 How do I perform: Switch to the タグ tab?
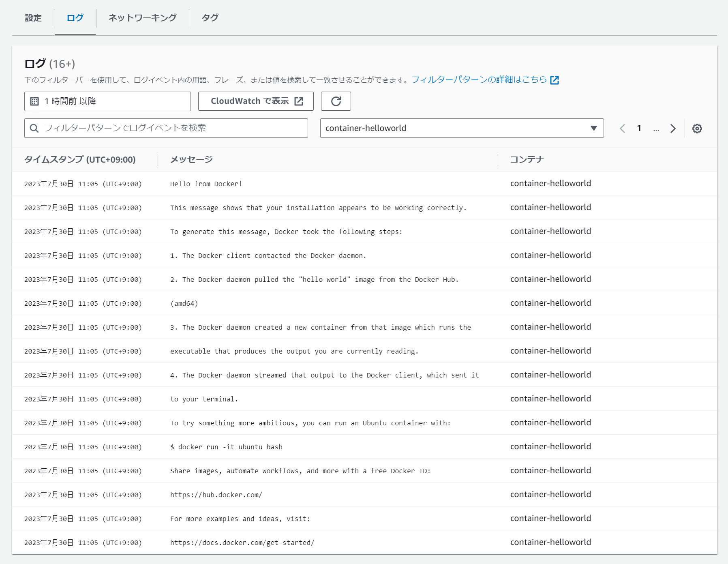click(210, 18)
